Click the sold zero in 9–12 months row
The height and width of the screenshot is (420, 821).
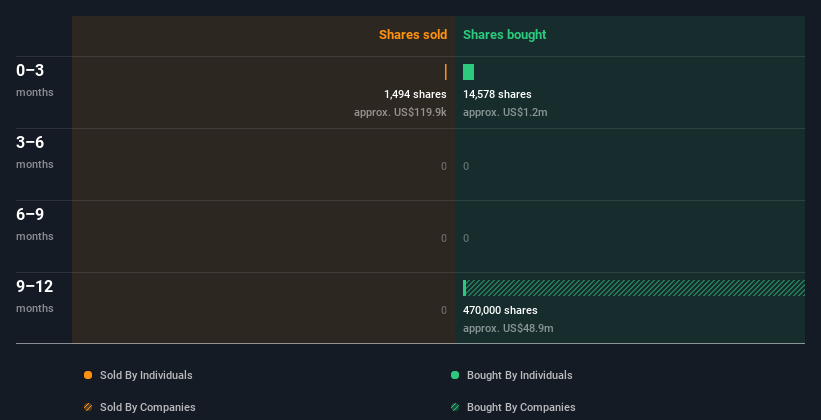[444, 311]
